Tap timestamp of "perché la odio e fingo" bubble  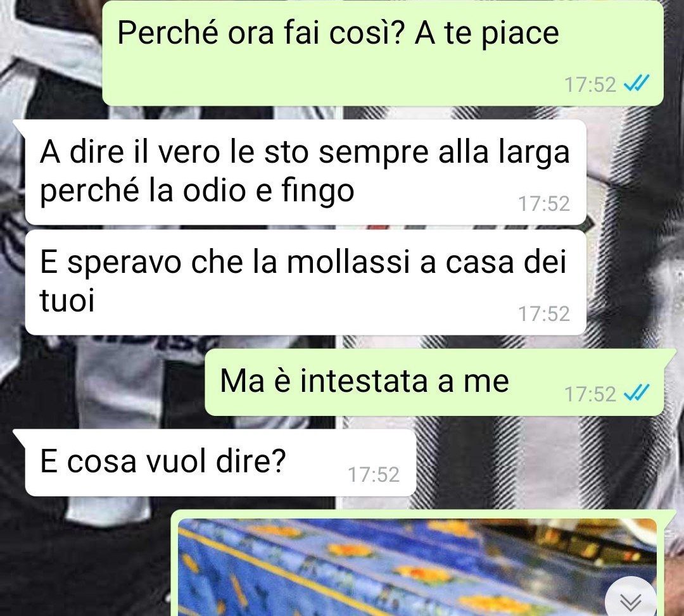point(543,204)
